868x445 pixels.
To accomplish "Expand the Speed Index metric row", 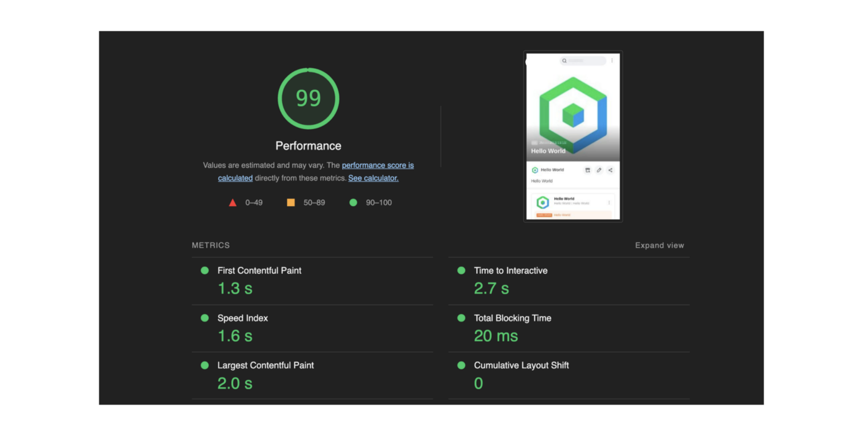I will click(x=242, y=318).
